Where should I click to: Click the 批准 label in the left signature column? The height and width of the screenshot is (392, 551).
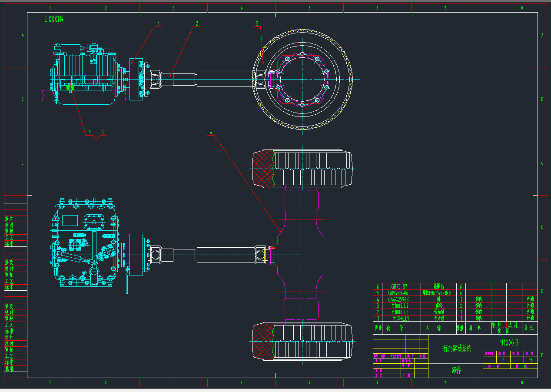click(9, 368)
